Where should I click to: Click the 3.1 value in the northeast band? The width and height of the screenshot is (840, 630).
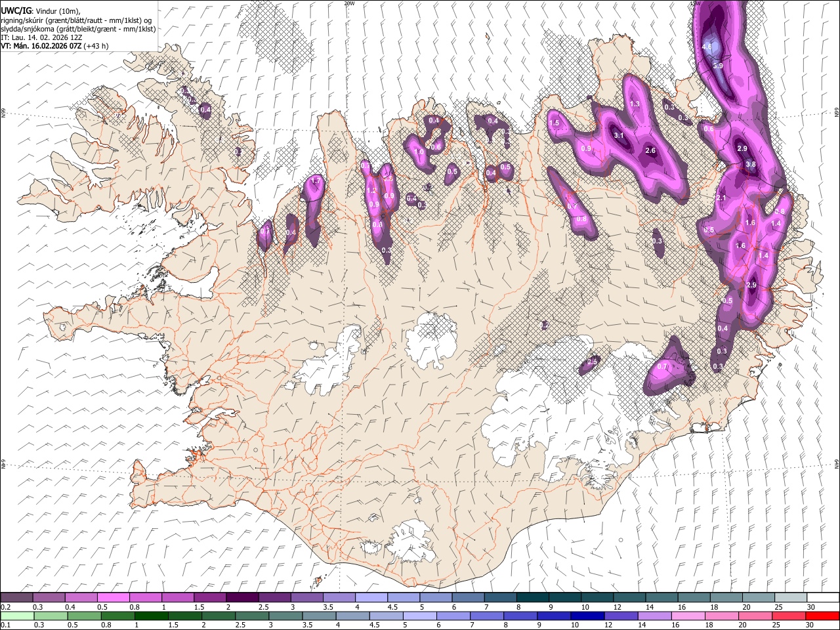(x=619, y=135)
